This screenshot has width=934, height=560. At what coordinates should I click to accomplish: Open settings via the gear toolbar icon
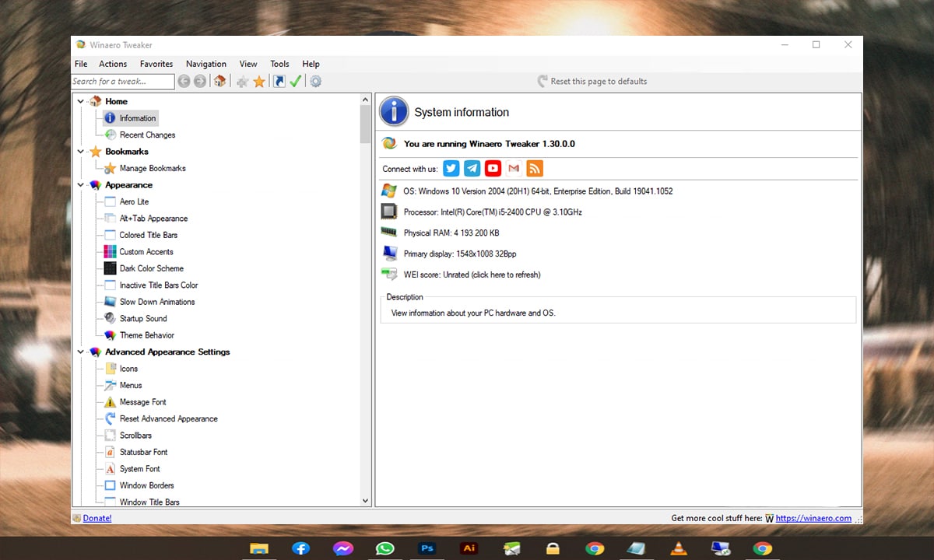click(x=315, y=81)
